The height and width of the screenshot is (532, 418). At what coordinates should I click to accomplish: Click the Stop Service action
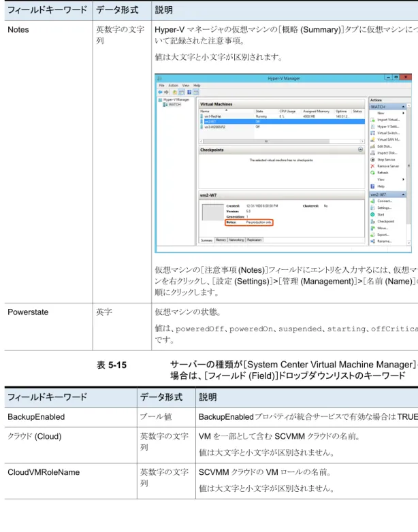tap(383, 159)
